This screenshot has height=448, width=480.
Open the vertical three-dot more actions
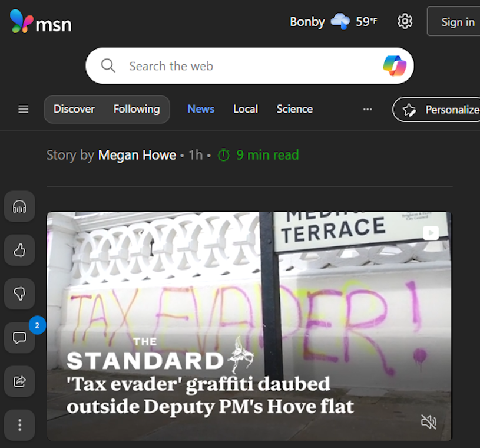[19, 425]
